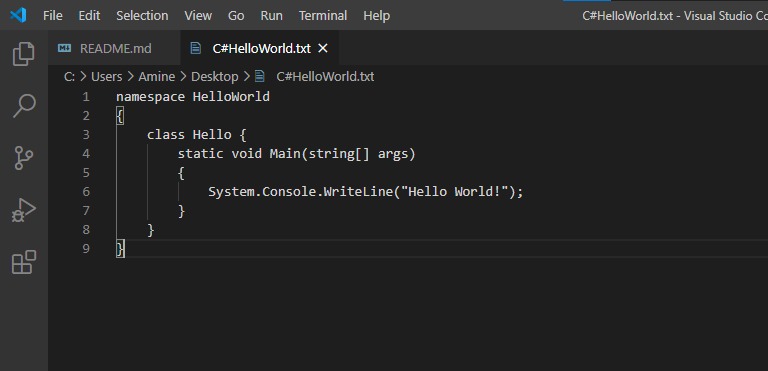Image resolution: width=768 pixels, height=371 pixels.
Task: Click the opening brace on line 2
Action: pyautogui.click(x=120, y=116)
